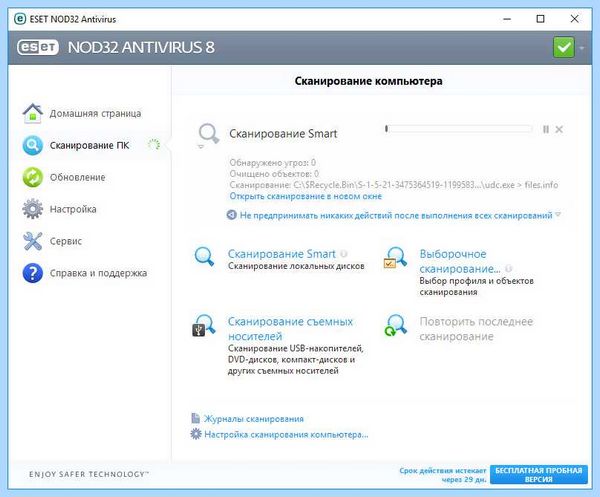Open the Обновление section
The width and height of the screenshot is (600, 497).
(77, 178)
